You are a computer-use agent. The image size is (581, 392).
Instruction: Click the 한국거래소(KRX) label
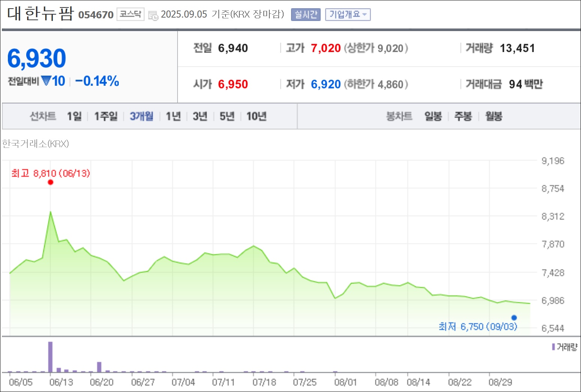36,144
